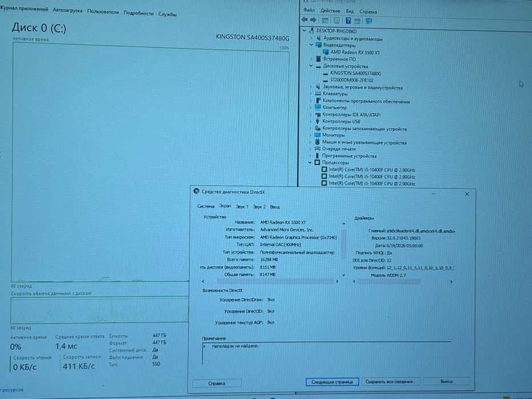Expand the Контроллеры USB node chevron
The height and width of the screenshot is (399, 532).
coord(310,121)
